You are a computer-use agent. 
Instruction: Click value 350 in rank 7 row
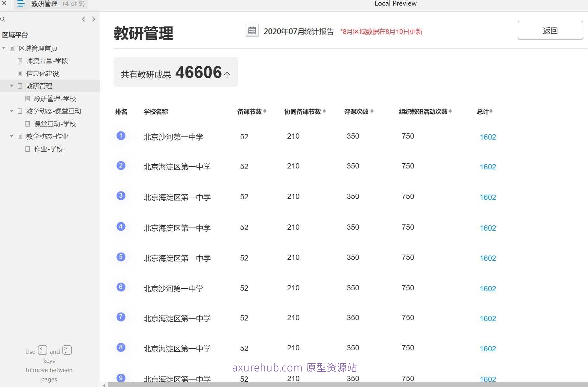[x=353, y=318]
